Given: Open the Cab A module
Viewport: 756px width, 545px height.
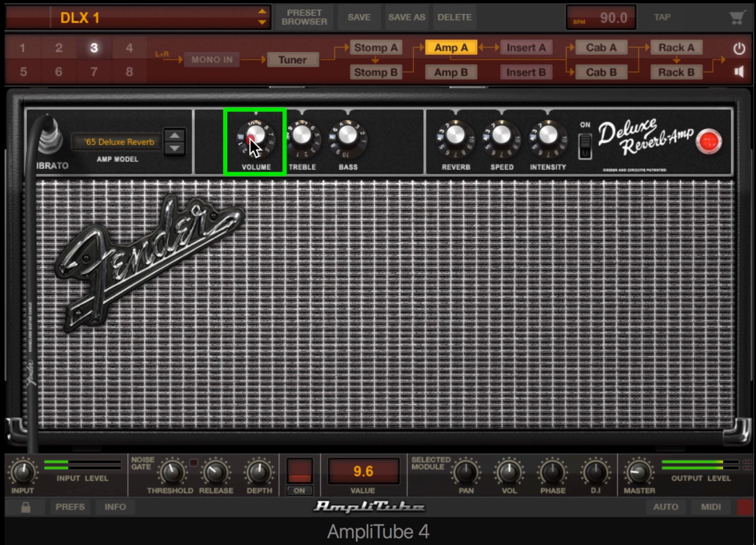Looking at the screenshot, I should point(601,48).
